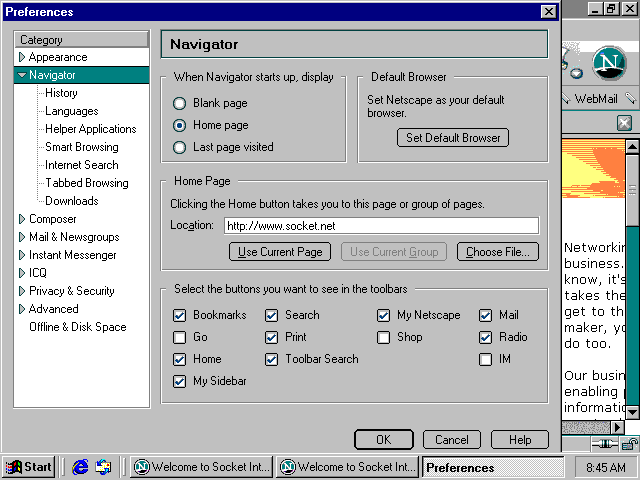Screen dimensions: 640x480
Task: Click the Set Default Browser button
Action: tap(453, 138)
